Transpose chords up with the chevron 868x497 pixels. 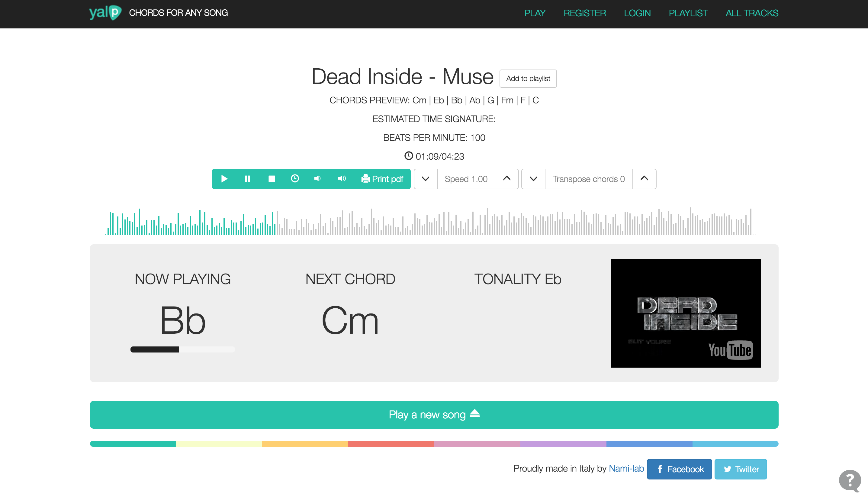pos(644,179)
